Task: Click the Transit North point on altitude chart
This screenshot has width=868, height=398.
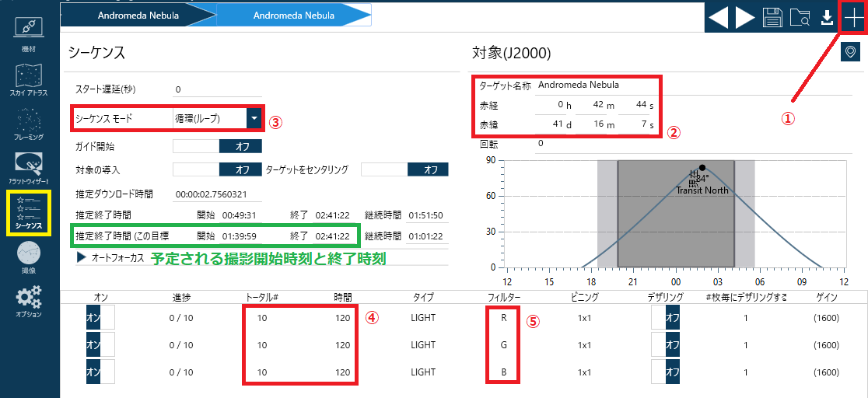Action: tap(702, 168)
